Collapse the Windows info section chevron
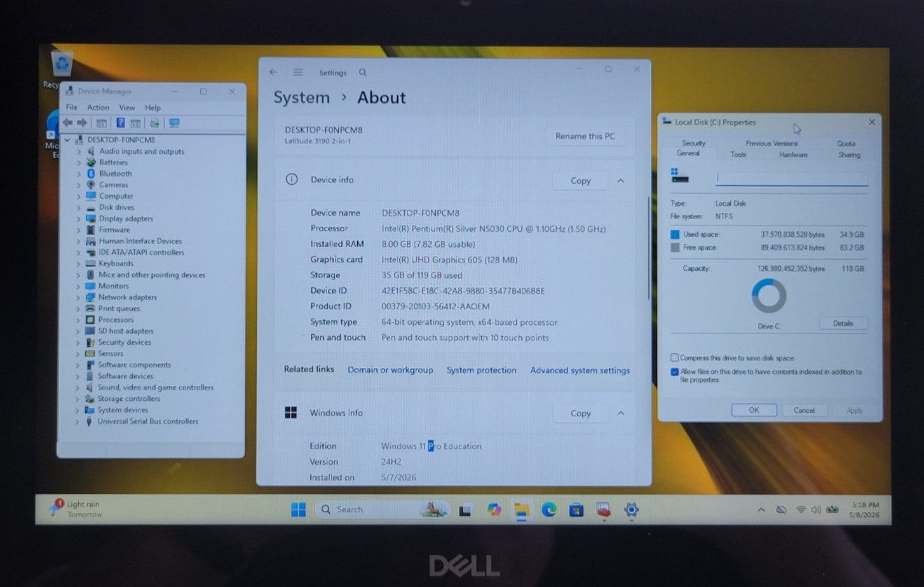 pos(621,414)
